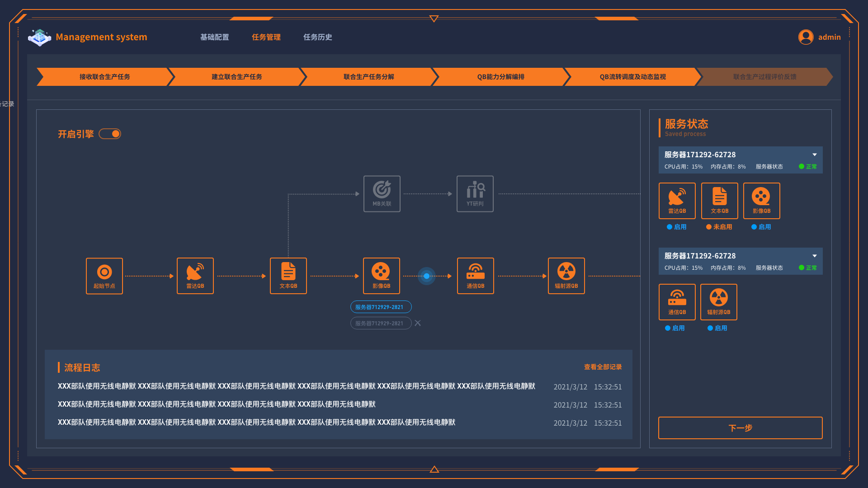Screen dimensions: 868x488
Task: Click second server's green 正常 status
Action: tap(808, 267)
